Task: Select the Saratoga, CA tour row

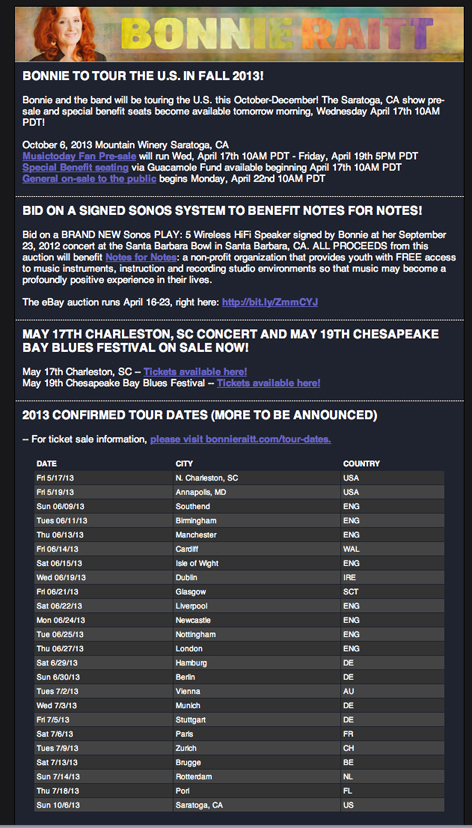Action: click(x=239, y=805)
